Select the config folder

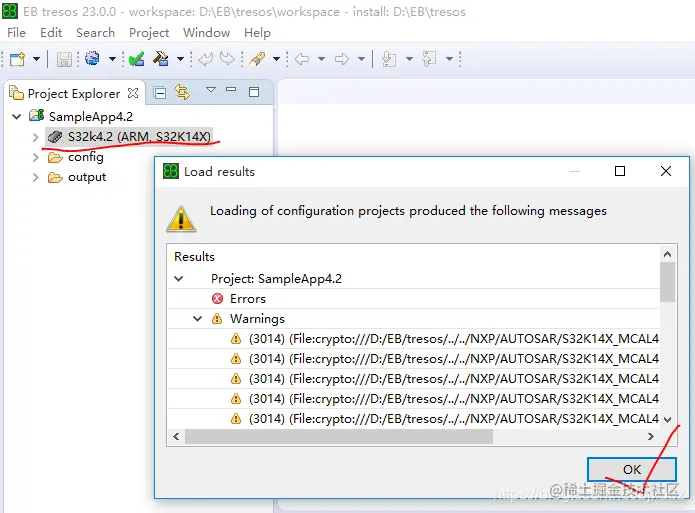[86, 157]
